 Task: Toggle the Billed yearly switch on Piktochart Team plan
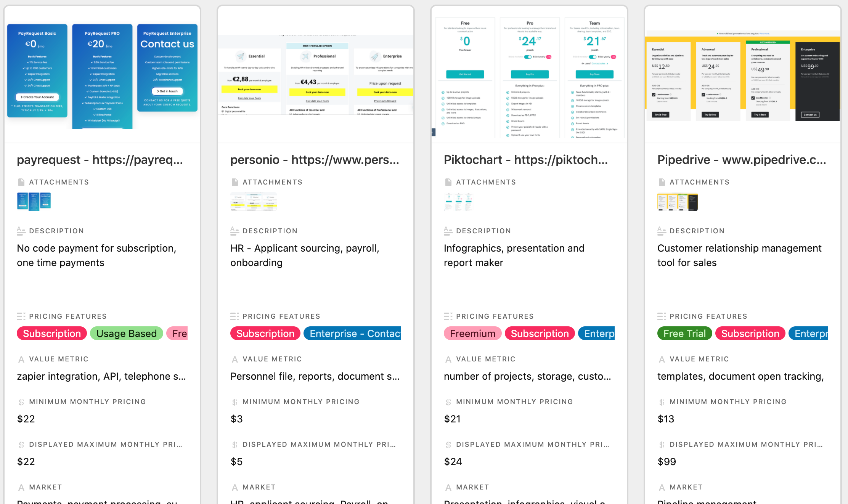(593, 57)
